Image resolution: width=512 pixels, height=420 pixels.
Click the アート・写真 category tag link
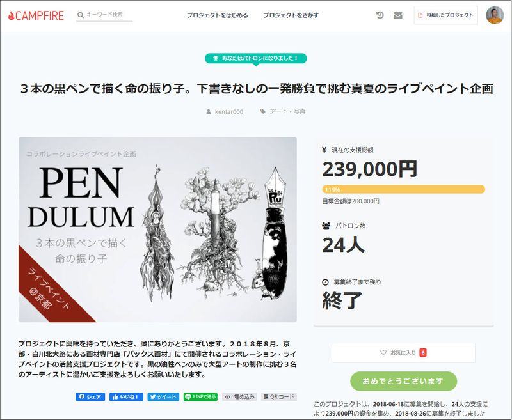[287, 111]
